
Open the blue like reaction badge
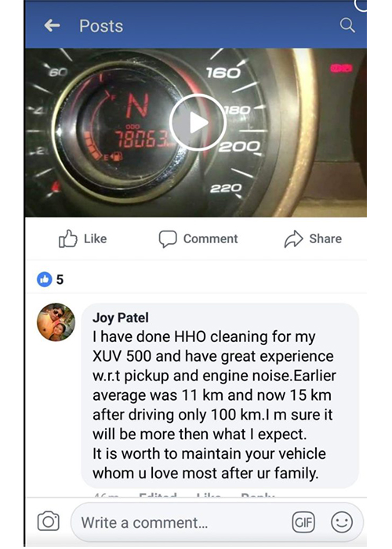point(45,279)
